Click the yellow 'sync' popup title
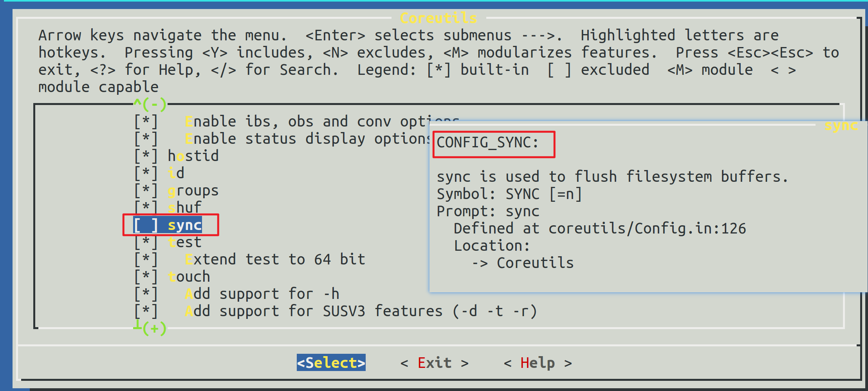Screen dimensions: 868x391 841,125
